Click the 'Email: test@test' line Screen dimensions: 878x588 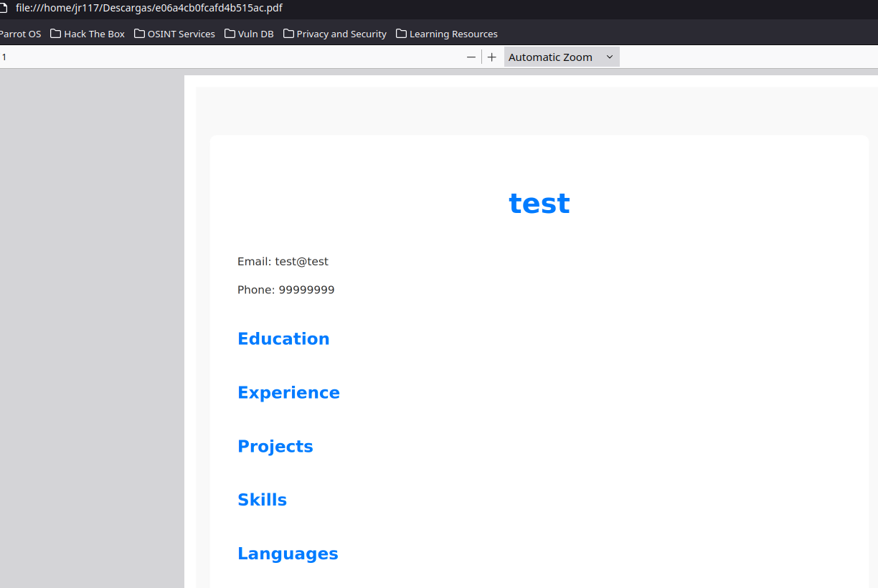click(283, 262)
